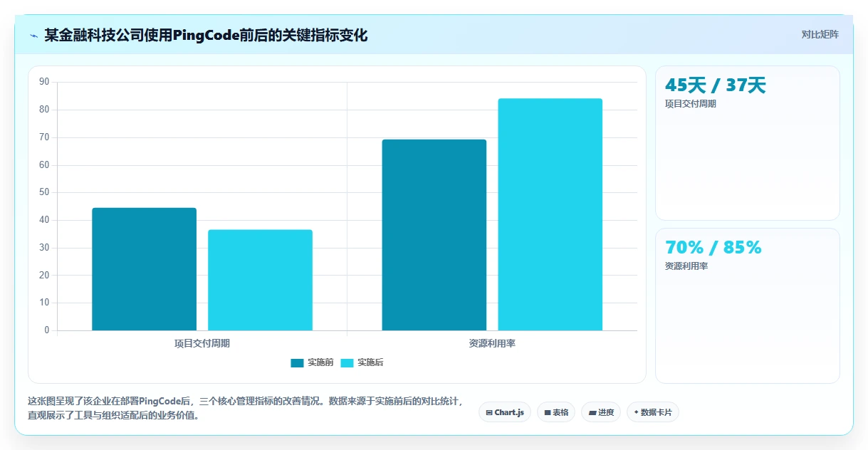Select the Chart.js tag chip
This screenshot has height=450, width=868.
[x=505, y=412]
